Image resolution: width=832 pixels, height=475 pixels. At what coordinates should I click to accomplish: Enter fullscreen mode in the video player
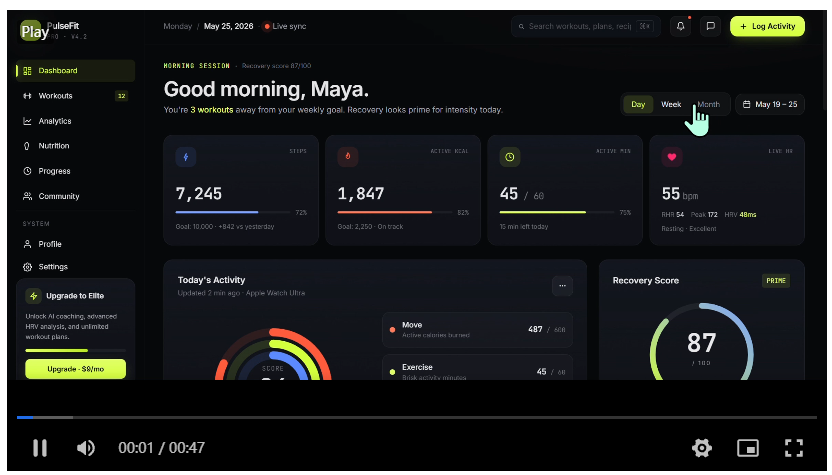(x=794, y=448)
